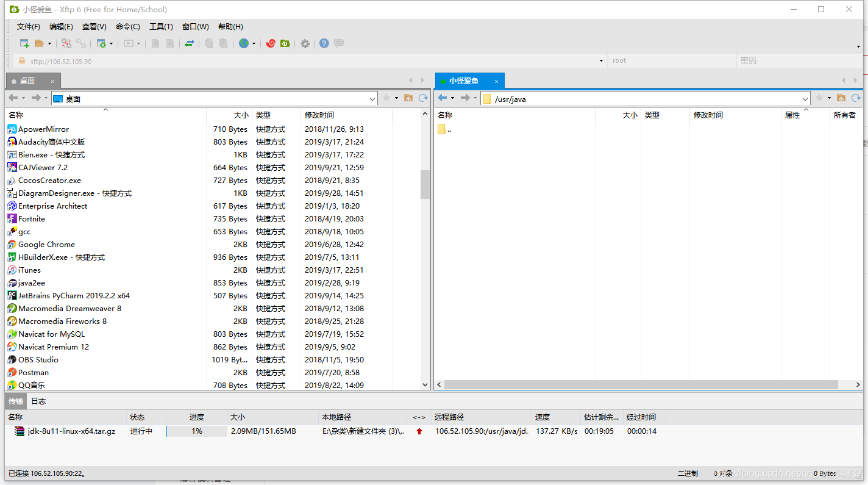868x485 pixels.
Task: Open the 查看(V) menu
Action: pyautogui.click(x=94, y=27)
